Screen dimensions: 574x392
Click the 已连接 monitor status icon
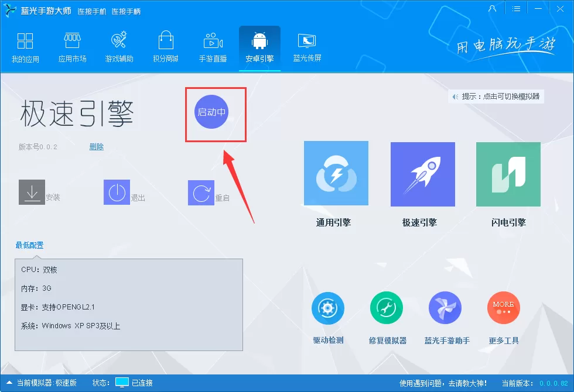[x=122, y=383]
